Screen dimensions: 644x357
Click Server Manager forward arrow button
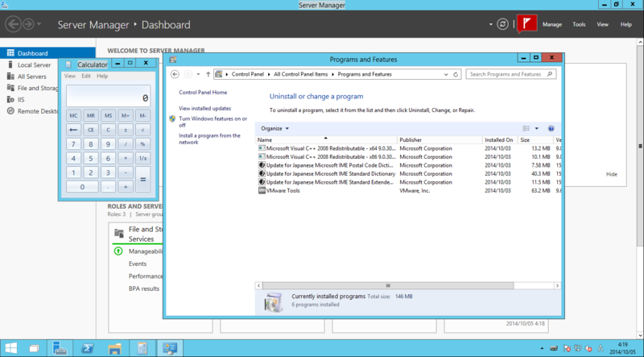tap(28, 24)
